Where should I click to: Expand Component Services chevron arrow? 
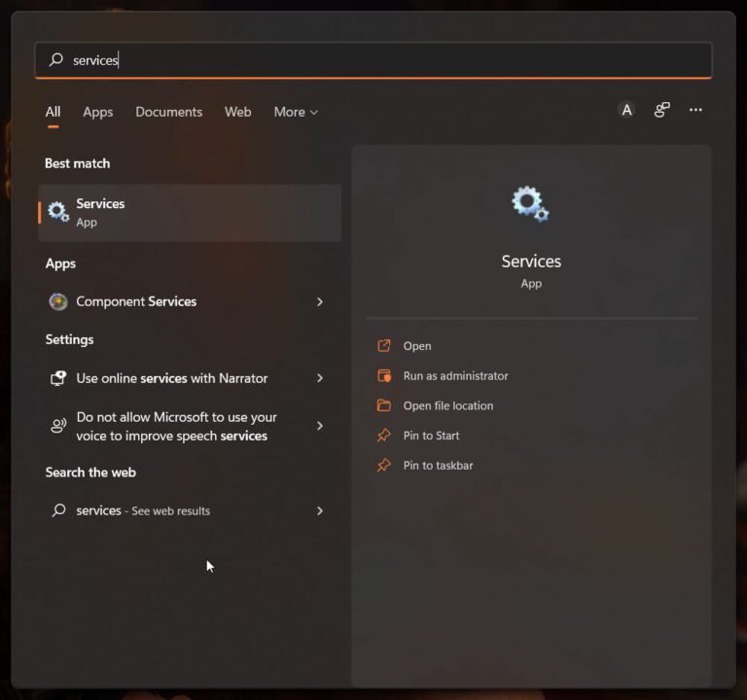pyautogui.click(x=320, y=302)
